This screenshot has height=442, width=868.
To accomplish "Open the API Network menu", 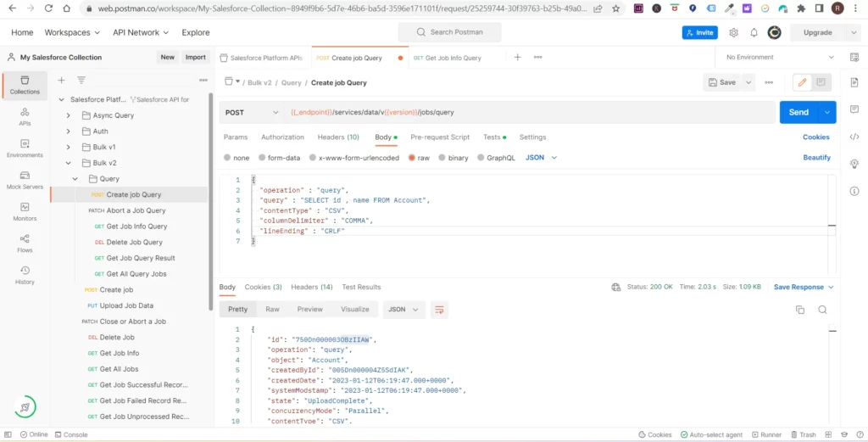I will tap(141, 33).
